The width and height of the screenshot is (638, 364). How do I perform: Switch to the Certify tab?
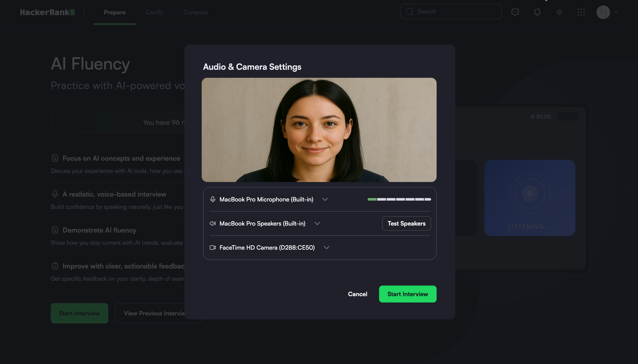pyautogui.click(x=154, y=12)
